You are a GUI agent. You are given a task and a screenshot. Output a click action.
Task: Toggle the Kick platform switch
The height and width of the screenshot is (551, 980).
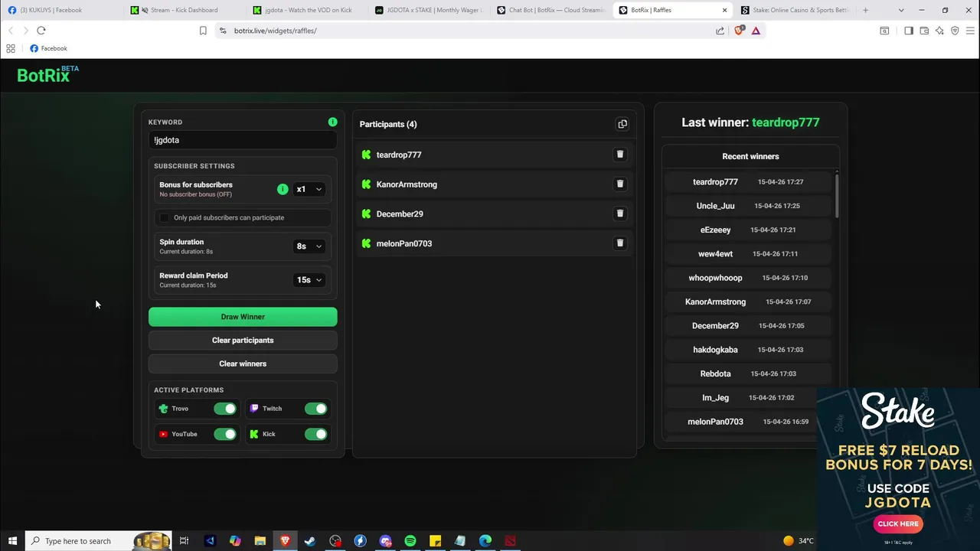(x=315, y=434)
